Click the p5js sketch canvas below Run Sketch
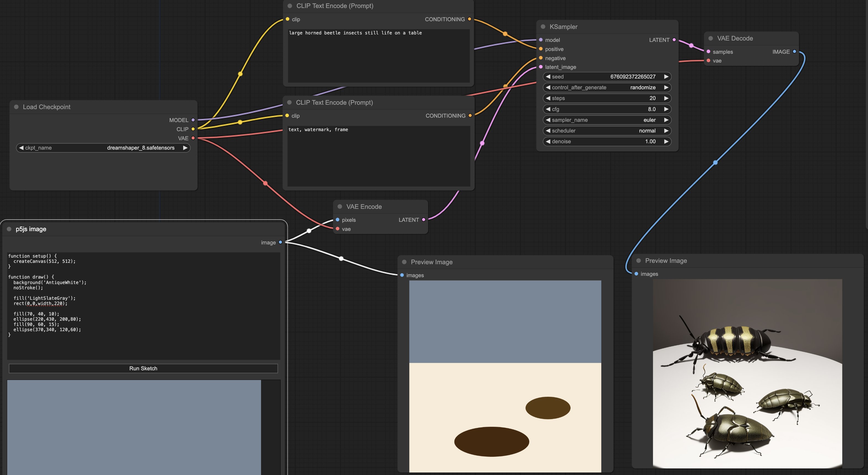 134,427
